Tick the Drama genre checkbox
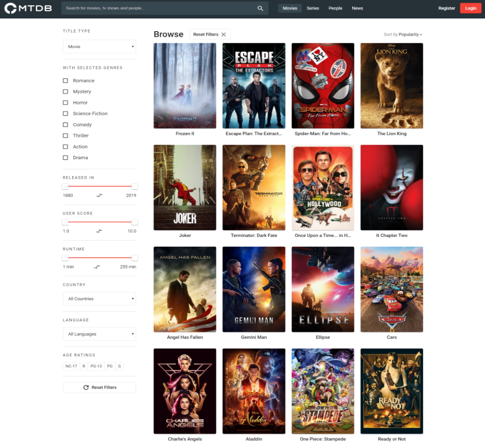The image size is (485, 448). pos(65,158)
